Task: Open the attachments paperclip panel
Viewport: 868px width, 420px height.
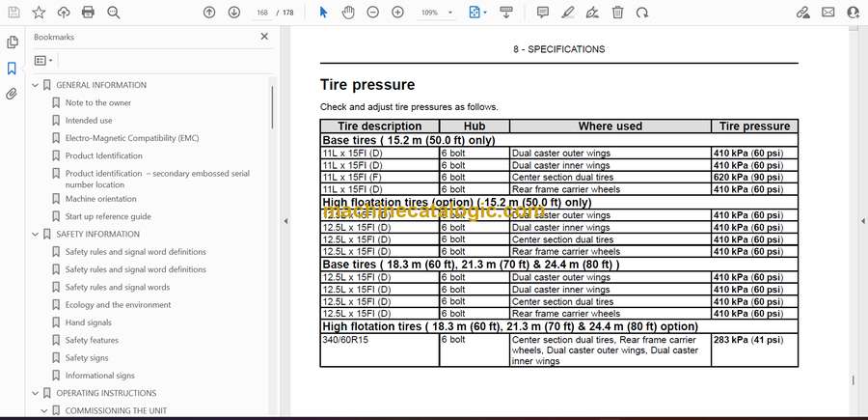Action: tap(13, 94)
